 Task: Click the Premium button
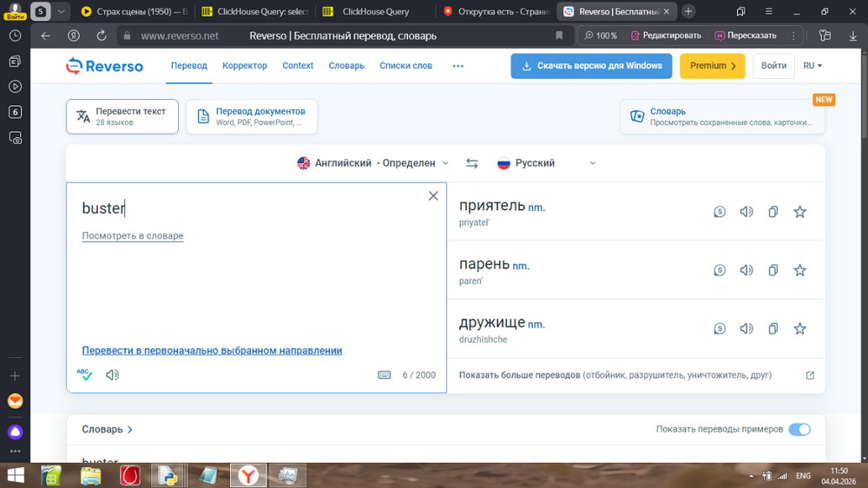pyautogui.click(x=713, y=66)
